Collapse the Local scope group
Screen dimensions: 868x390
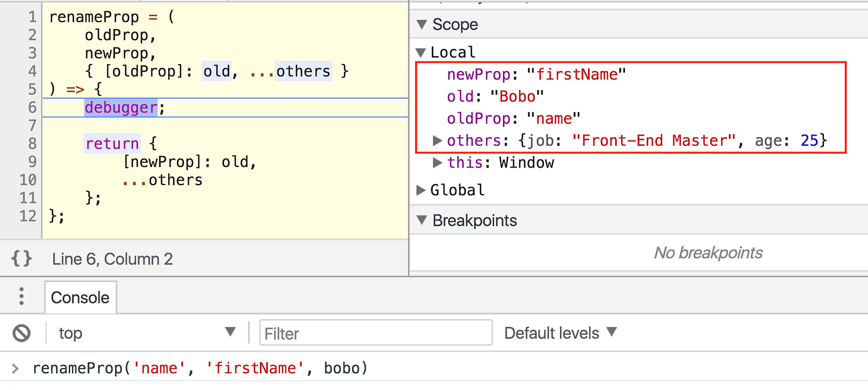click(420, 53)
